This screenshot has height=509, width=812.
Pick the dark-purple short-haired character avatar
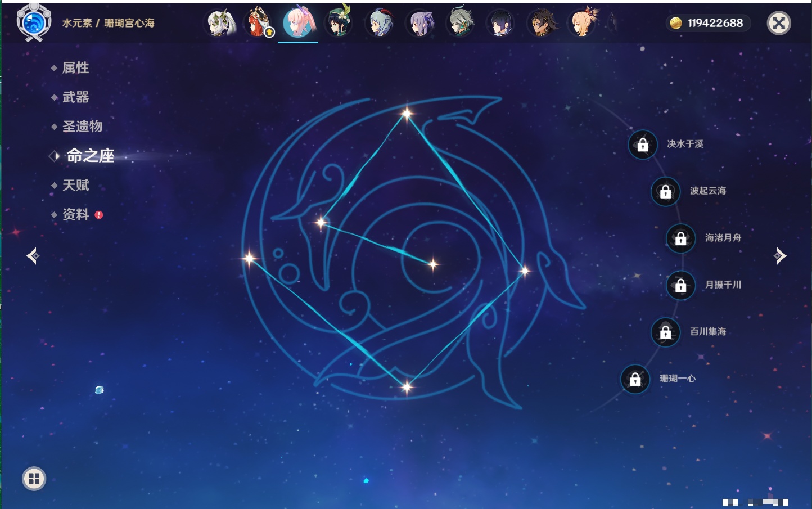[500, 23]
